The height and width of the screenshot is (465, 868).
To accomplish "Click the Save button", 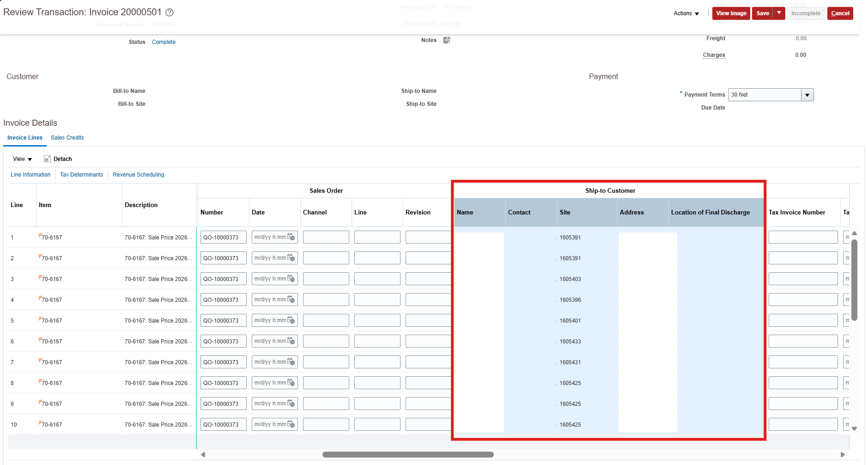I will click(x=763, y=13).
